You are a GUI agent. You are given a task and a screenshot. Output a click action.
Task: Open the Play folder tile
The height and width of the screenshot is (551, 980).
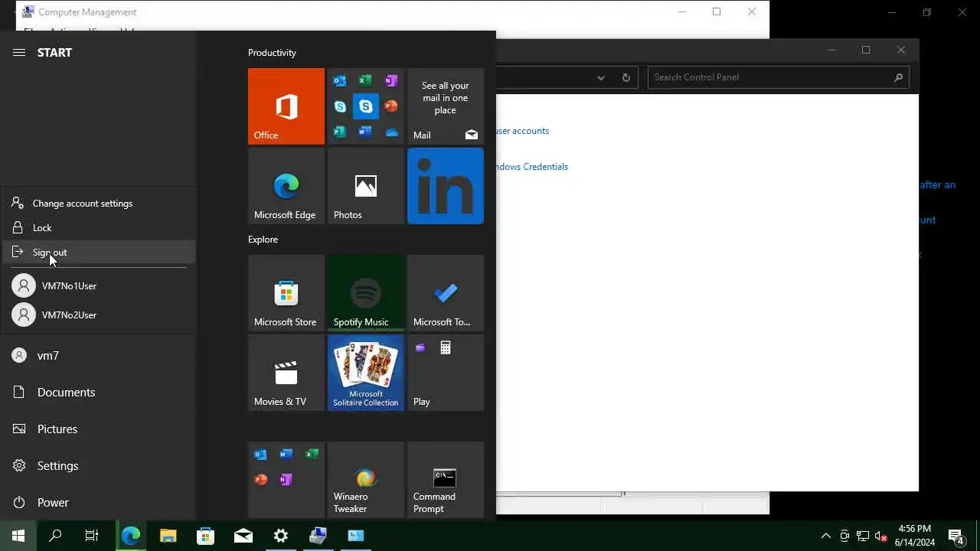[x=446, y=373]
